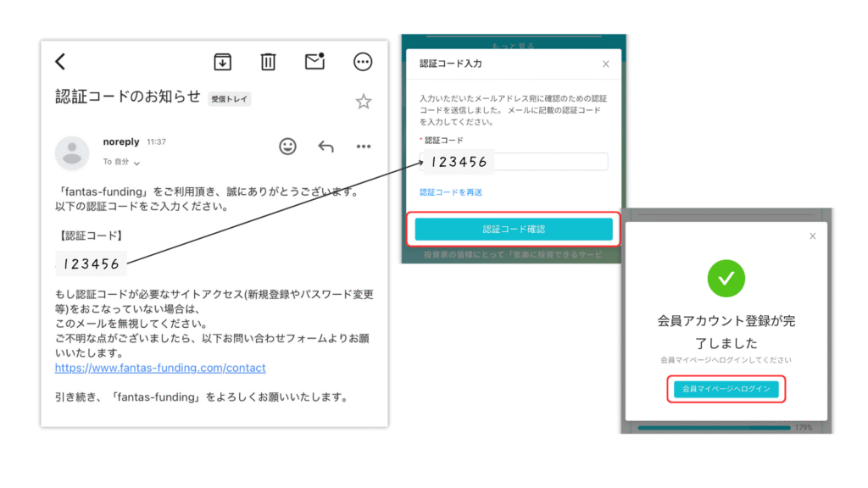Screen dimensions: 868x488
Task: Mark email as unread via envelope icon
Action: click(314, 61)
